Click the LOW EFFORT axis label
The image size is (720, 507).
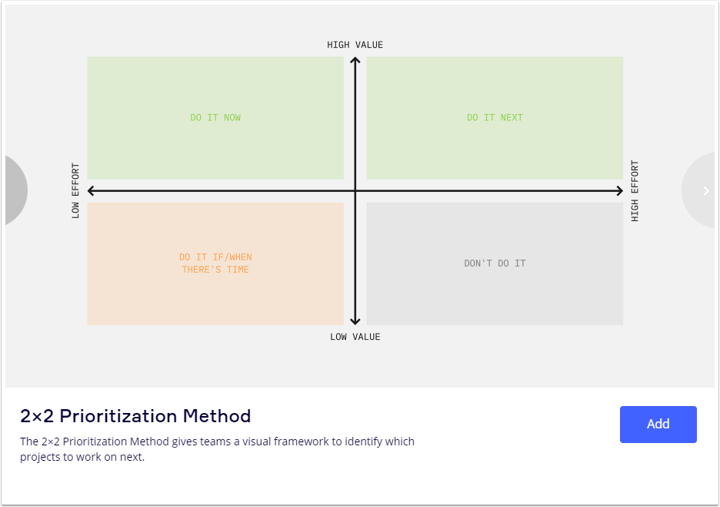76,191
